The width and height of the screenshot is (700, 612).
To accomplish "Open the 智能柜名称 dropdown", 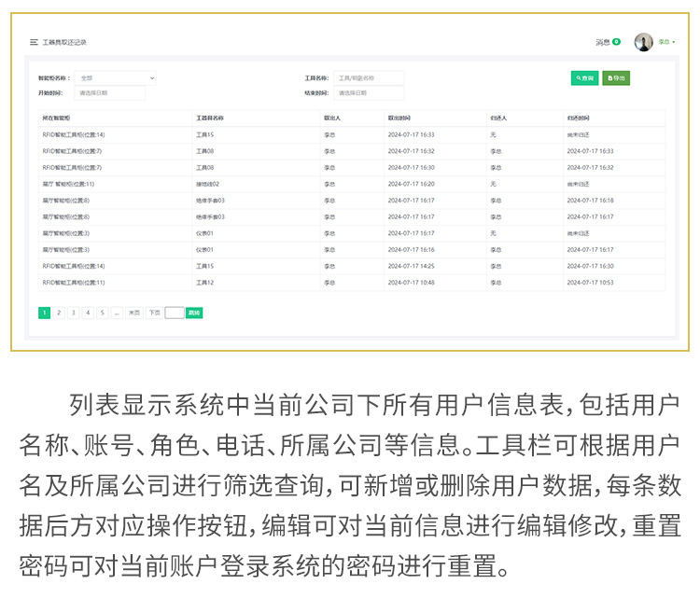I will click(116, 78).
